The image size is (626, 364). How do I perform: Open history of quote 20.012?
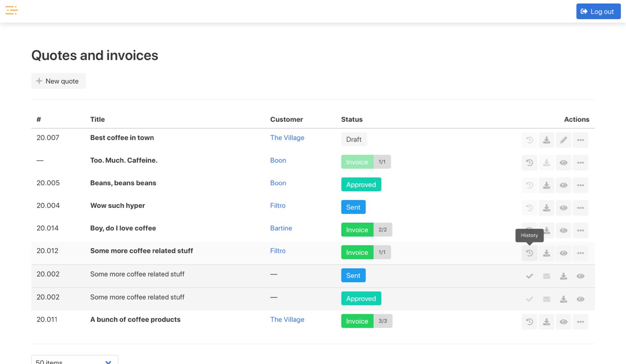pos(529,253)
